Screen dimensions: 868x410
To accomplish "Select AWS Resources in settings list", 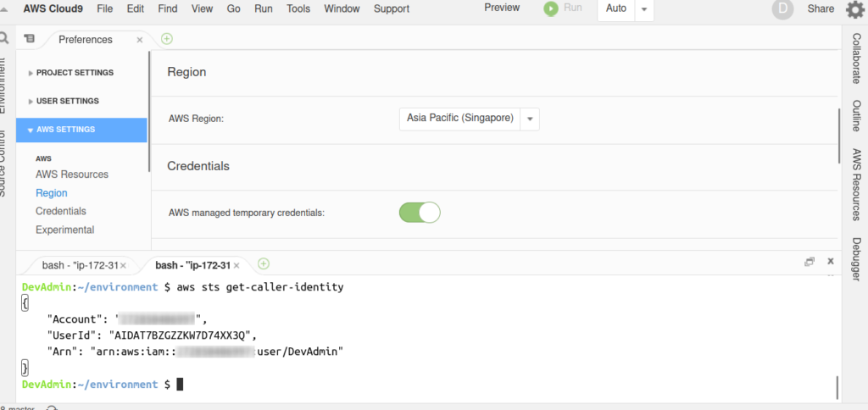I will [72, 175].
